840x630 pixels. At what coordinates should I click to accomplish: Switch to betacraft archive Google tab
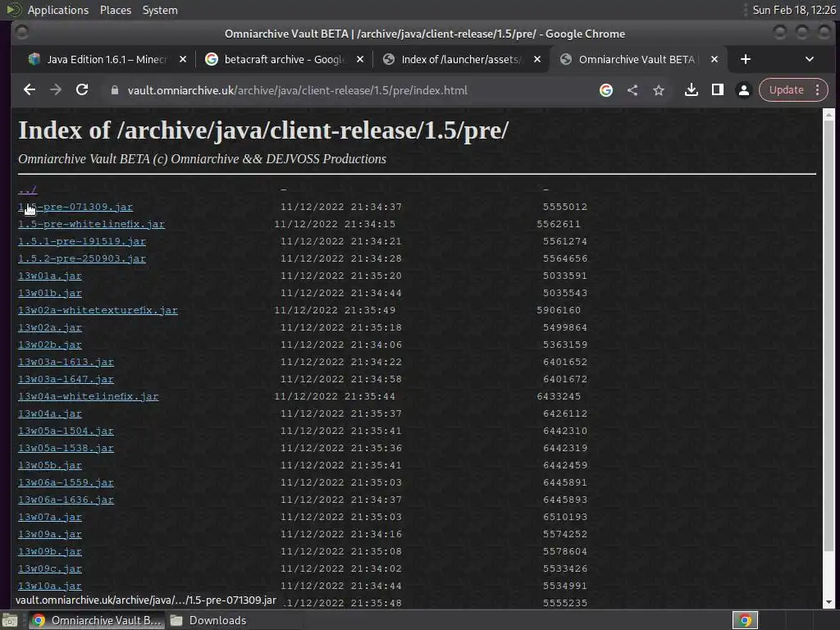click(x=285, y=59)
